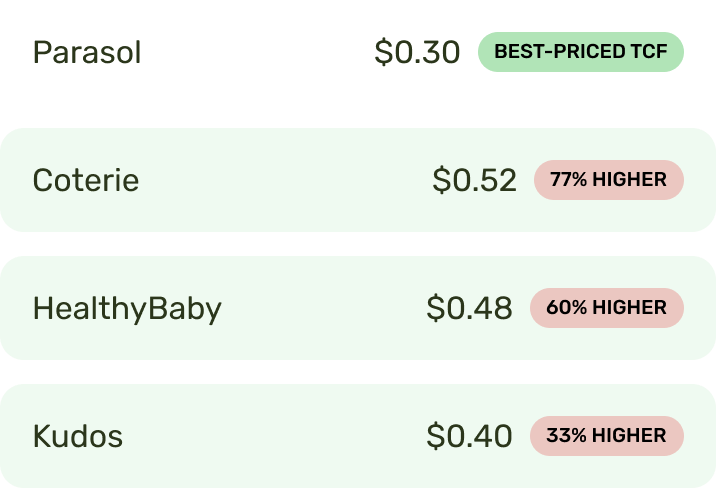Click the $0.48 HealthyBaby price
The width and height of the screenshot is (716, 488).
(469, 308)
